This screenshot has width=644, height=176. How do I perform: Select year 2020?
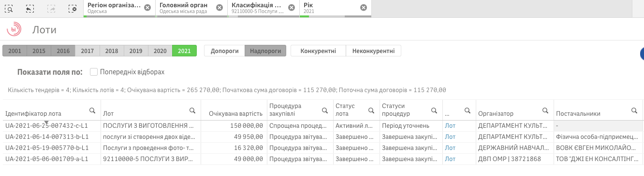pyautogui.click(x=160, y=51)
